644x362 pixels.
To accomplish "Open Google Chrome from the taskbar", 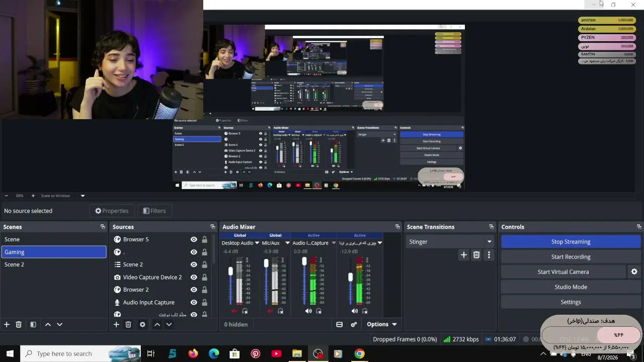I will (x=359, y=353).
